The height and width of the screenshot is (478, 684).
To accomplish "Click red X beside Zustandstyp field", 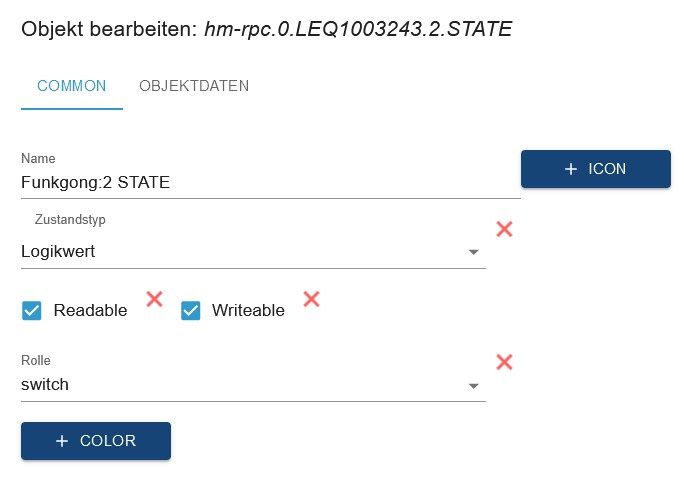I will tap(504, 229).
